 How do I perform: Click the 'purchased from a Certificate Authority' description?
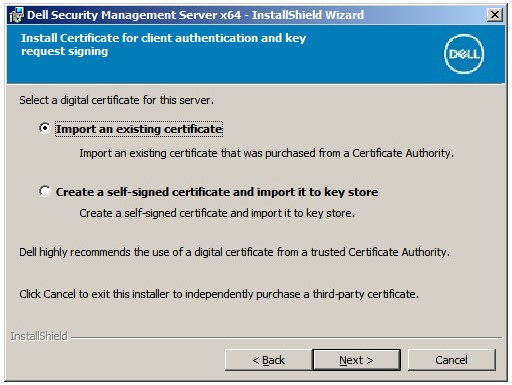coord(266,153)
